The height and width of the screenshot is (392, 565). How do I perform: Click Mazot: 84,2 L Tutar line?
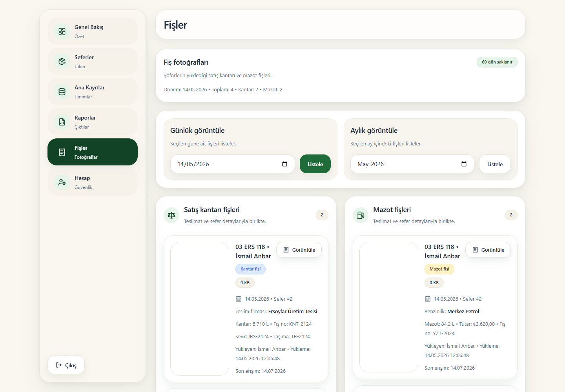point(465,328)
